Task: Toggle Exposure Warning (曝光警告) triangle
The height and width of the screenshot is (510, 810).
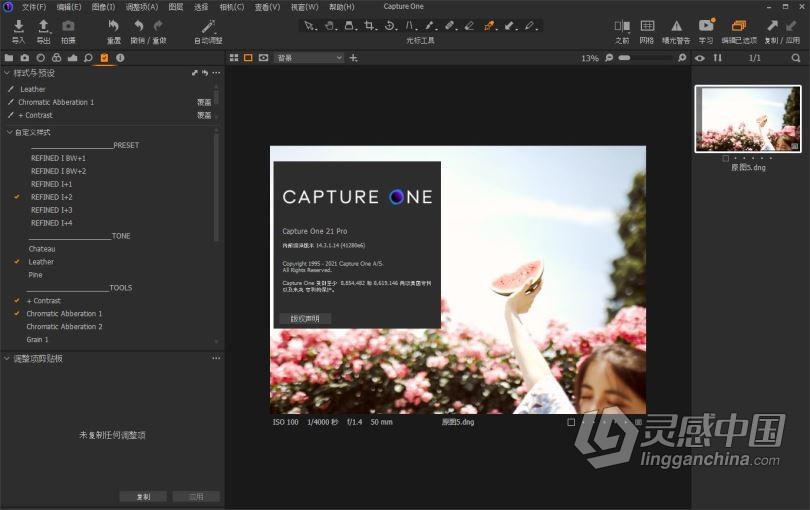Action: (676, 25)
